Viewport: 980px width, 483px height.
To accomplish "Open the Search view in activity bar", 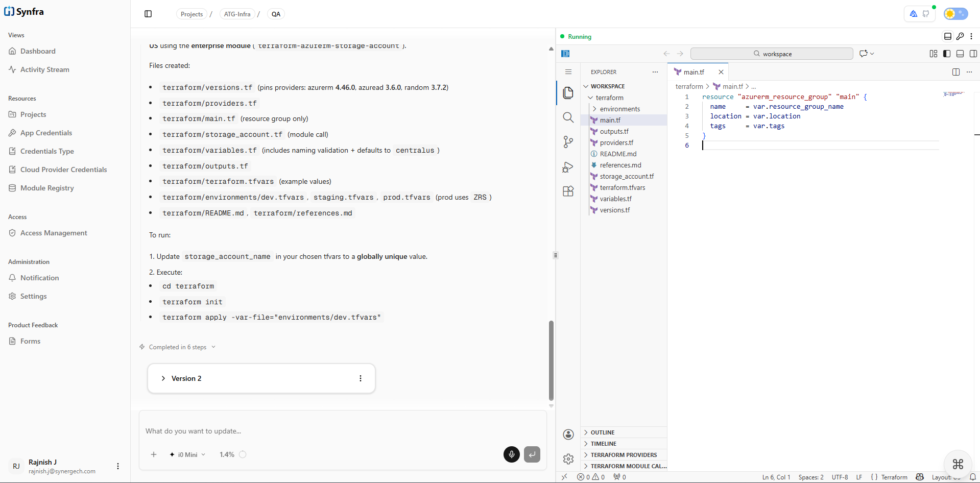I will click(x=568, y=117).
